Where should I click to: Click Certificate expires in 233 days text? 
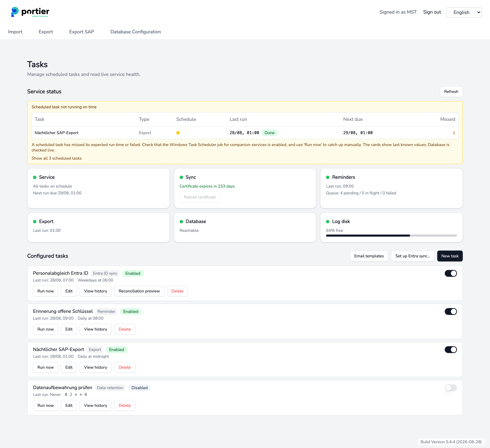pyautogui.click(x=207, y=186)
